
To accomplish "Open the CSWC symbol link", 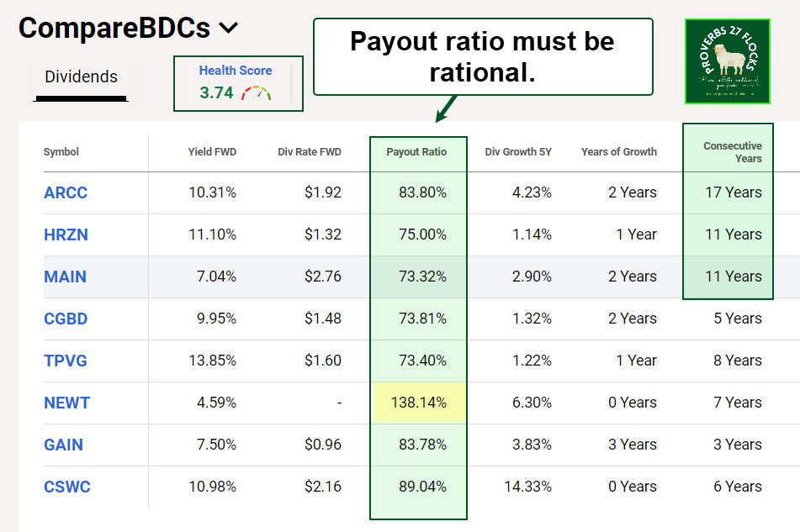I will [67, 487].
